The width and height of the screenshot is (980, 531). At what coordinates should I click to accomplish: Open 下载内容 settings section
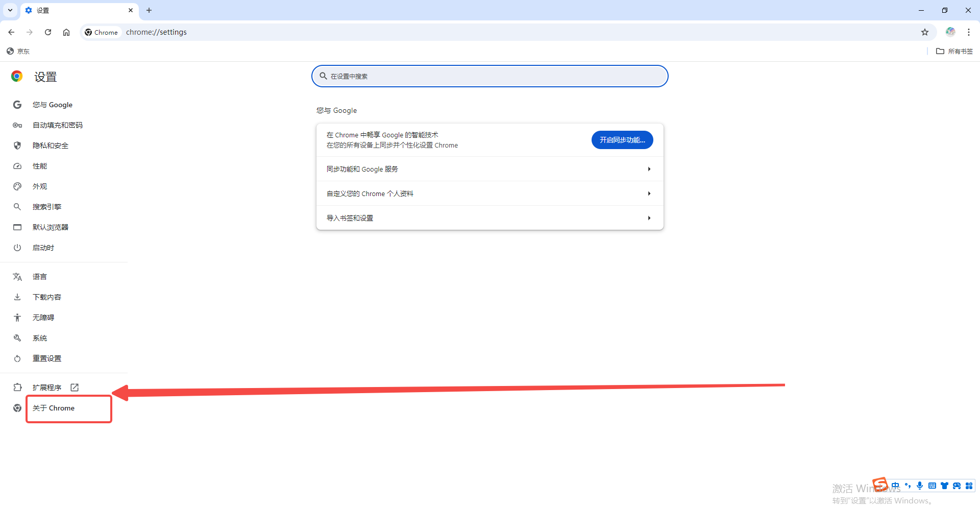pos(47,297)
